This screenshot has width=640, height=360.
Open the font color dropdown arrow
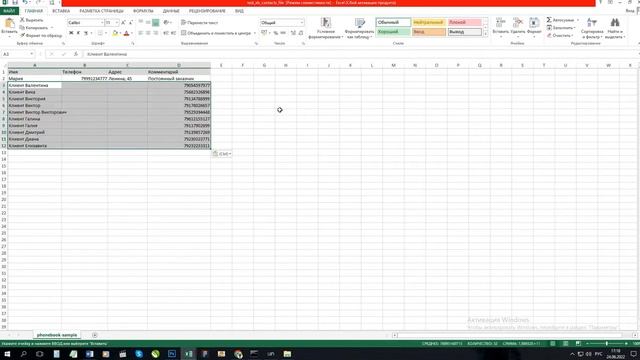pos(132,33)
